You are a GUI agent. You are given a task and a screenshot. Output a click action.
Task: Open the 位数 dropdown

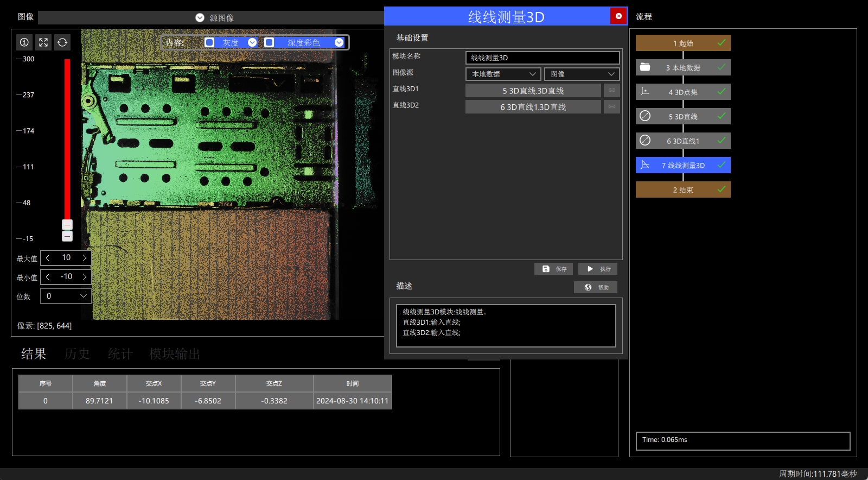click(x=66, y=296)
